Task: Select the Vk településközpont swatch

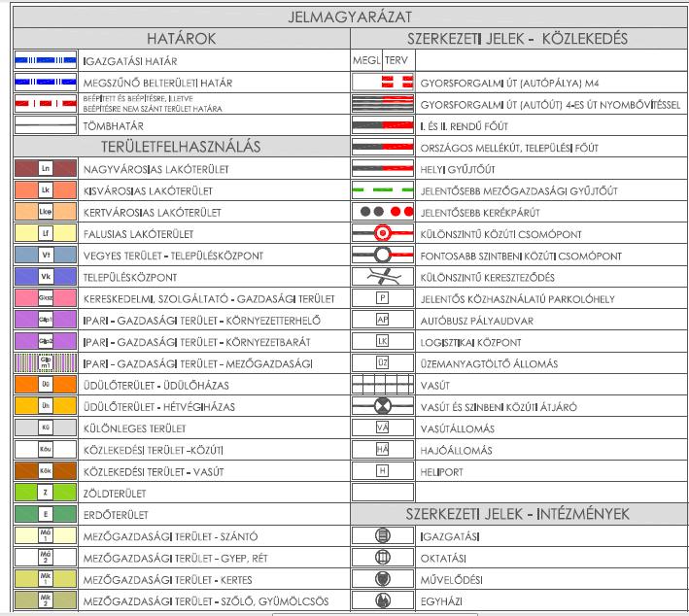Action: coord(46,276)
